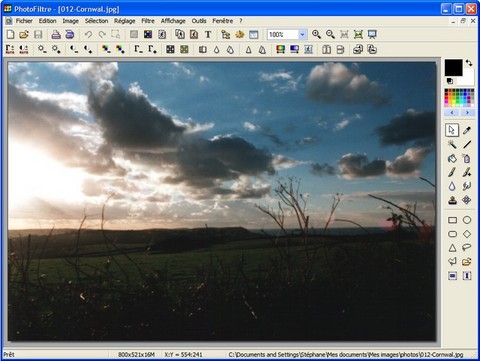
Task: Open the Edition menu
Action: [48, 21]
